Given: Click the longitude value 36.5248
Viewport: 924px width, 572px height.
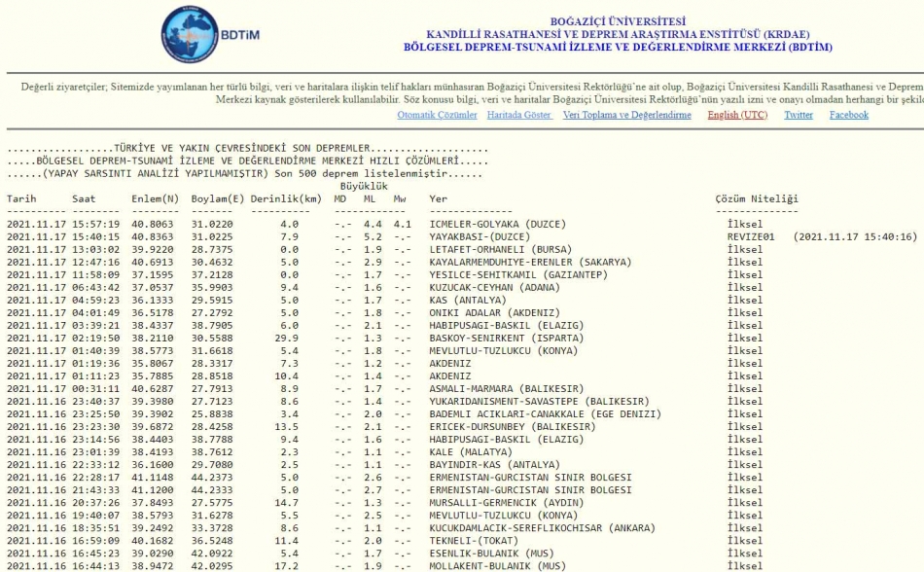Looking at the screenshot, I should (x=212, y=541).
